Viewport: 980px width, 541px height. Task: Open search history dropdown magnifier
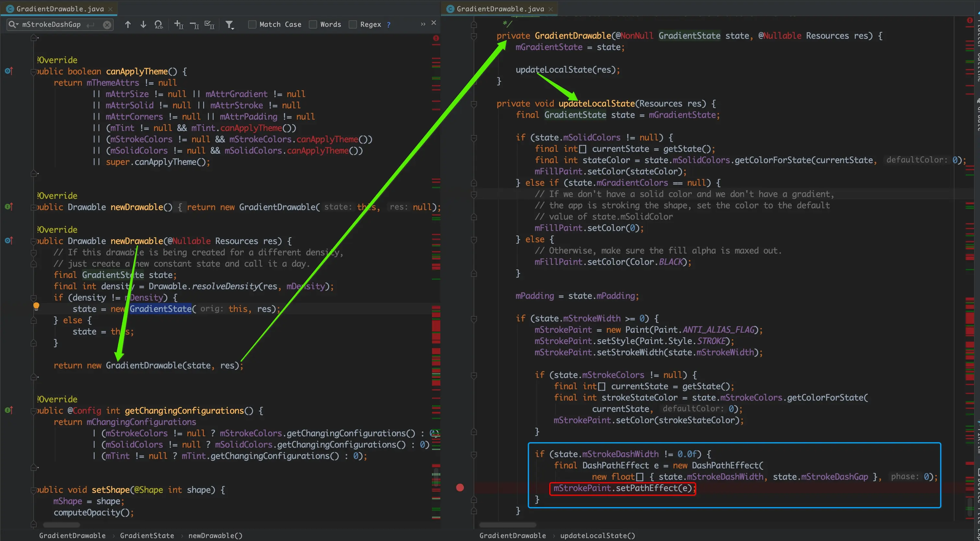[13, 24]
